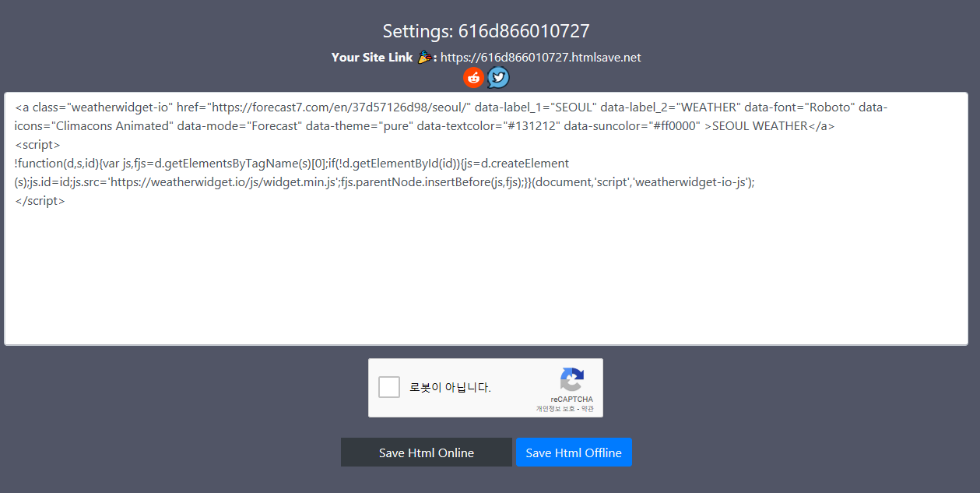This screenshot has height=493, width=980.
Task: Open the reCAPTCHA terms link (약관)
Action: [588, 409]
